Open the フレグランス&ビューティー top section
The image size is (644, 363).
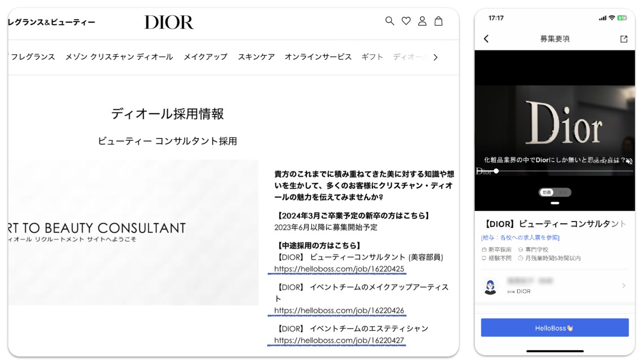tap(52, 22)
